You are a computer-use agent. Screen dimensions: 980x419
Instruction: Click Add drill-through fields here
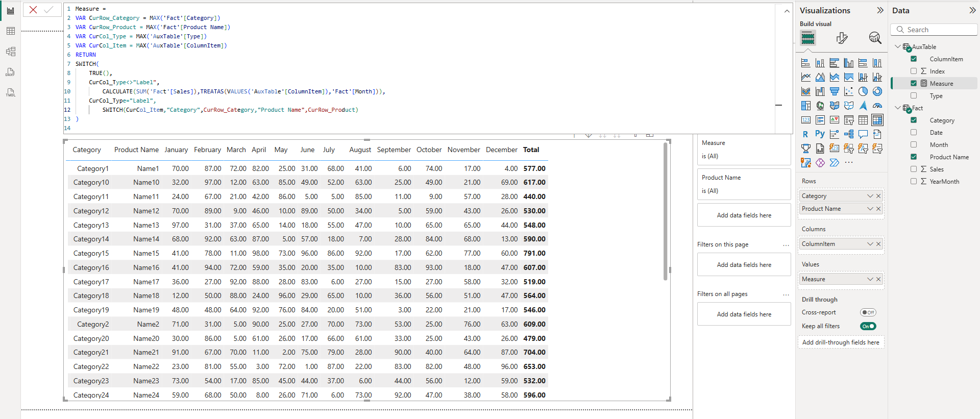point(841,342)
